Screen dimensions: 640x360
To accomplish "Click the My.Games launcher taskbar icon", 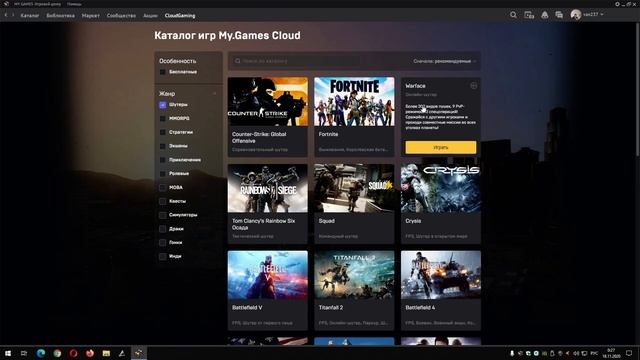I will 139,353.
